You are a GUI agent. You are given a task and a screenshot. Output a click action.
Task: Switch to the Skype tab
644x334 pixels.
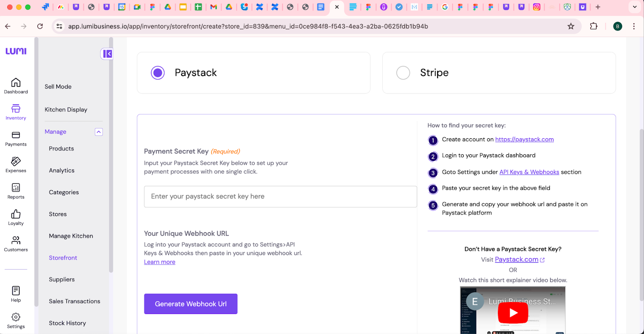(x=244, y=7)
